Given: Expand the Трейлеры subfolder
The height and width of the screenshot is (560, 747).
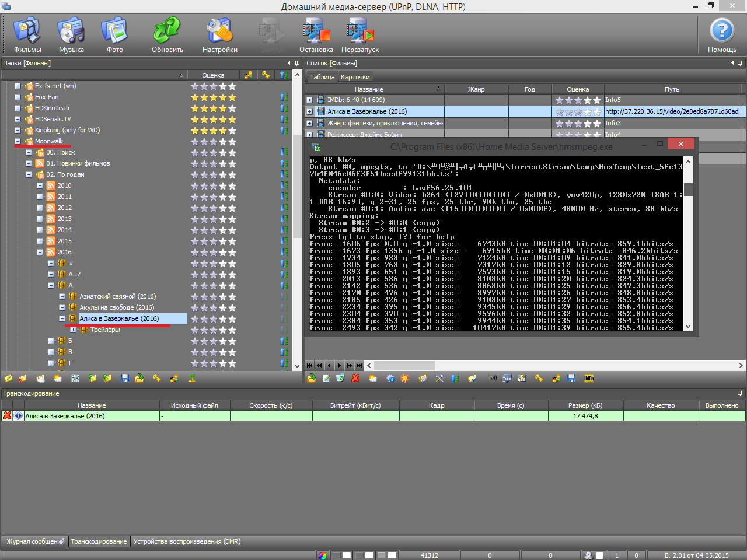Looking at the screenshot, I should click(x=73, y=330).
